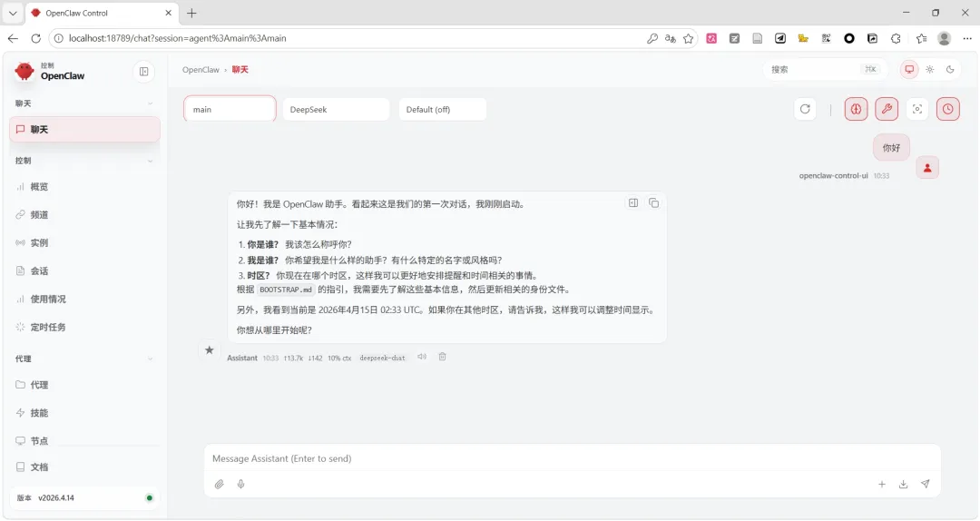Click the browser address bar URL
Image resolution: width=980 pixels, height=521 pixels.
178,38
